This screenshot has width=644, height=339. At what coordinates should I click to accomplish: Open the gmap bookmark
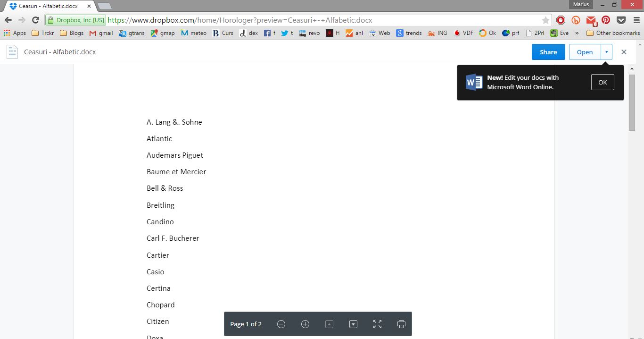pos(163,33)
